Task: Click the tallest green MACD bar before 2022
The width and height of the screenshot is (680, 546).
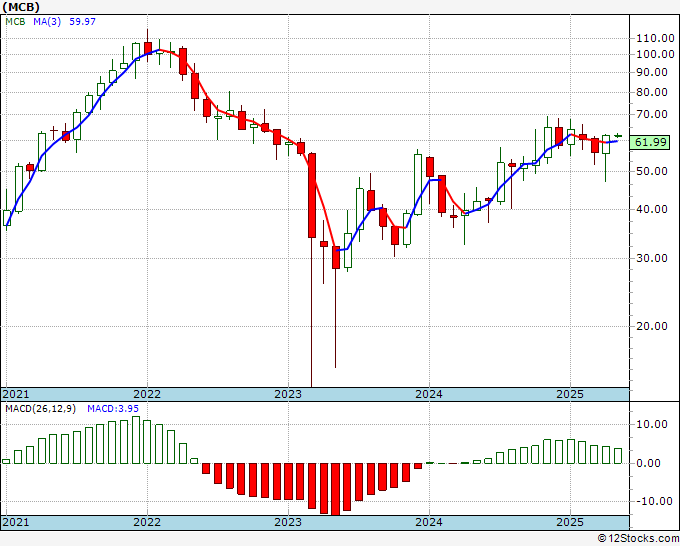Action: [136, 440]
